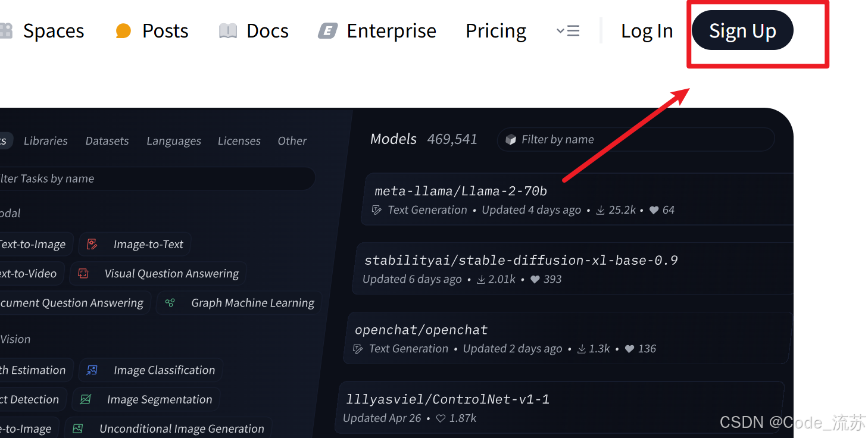Viewport: 868px width, 438px height.
Task: Select Unconditional Image Generation task tag
Action: coord(168,428)
